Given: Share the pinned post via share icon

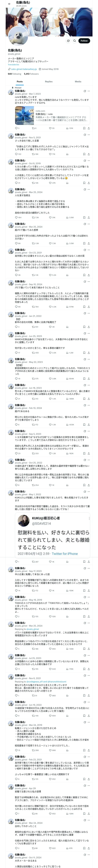Looking at the screenshot, I should [x=89, y=128].
